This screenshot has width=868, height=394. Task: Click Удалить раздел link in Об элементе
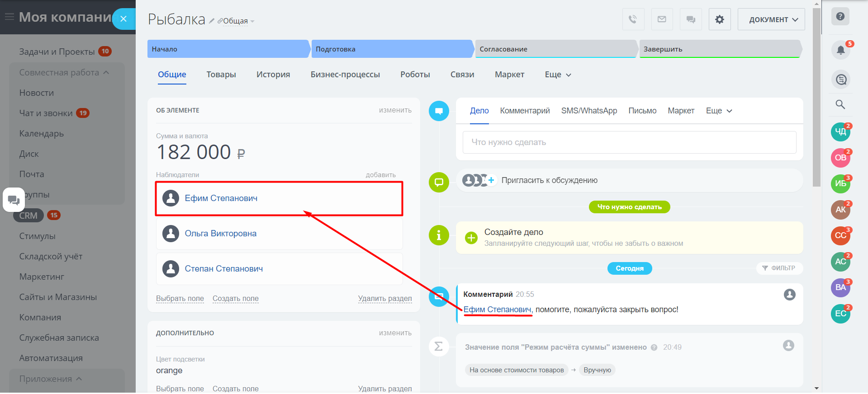click(x=385, y=298)
